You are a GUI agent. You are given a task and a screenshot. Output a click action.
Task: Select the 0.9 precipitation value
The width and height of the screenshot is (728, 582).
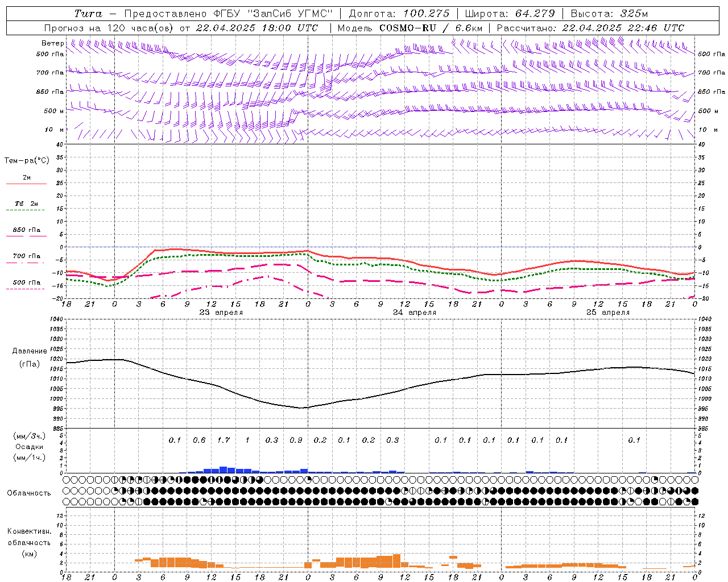296,440
